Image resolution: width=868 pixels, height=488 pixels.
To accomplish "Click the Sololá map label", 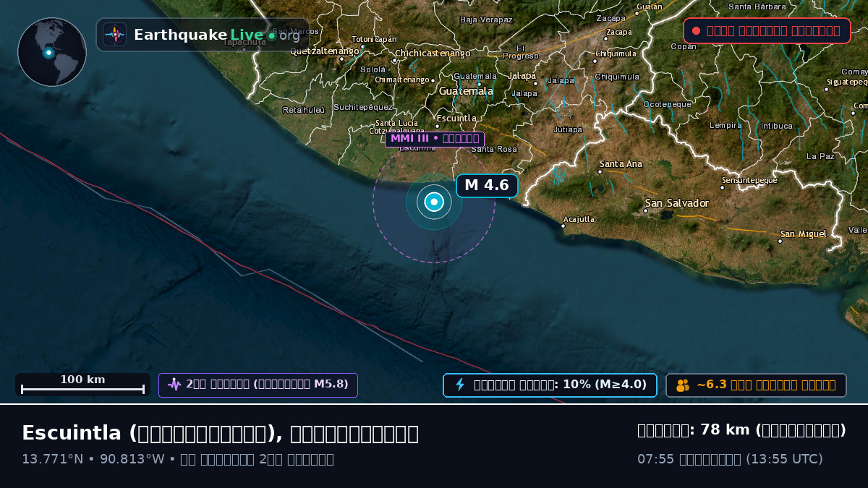I will click(x=373, y=70).
